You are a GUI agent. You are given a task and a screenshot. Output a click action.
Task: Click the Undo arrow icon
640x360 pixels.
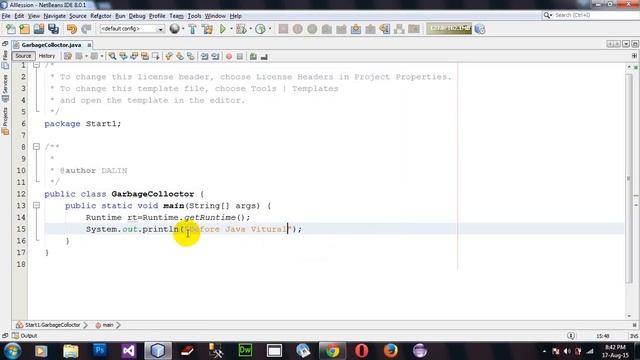tap(72, 29)
